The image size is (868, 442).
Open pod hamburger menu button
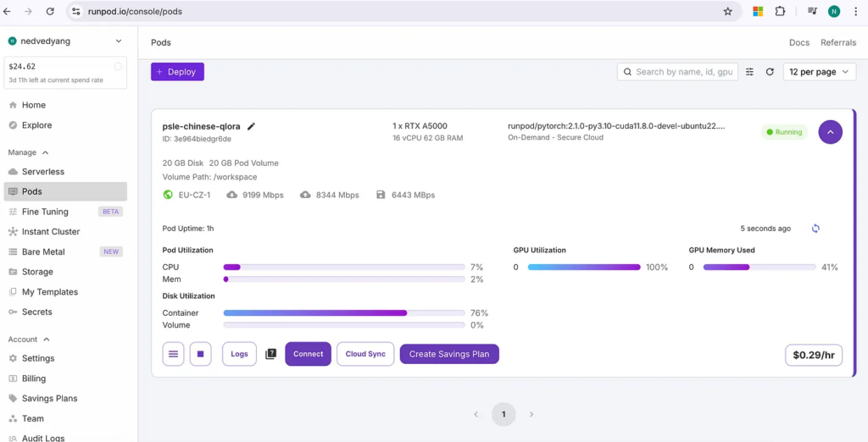point(173,354)
